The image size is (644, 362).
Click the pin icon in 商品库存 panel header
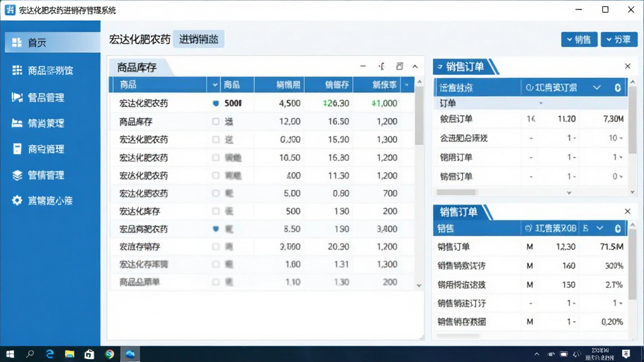pos(382,66)
